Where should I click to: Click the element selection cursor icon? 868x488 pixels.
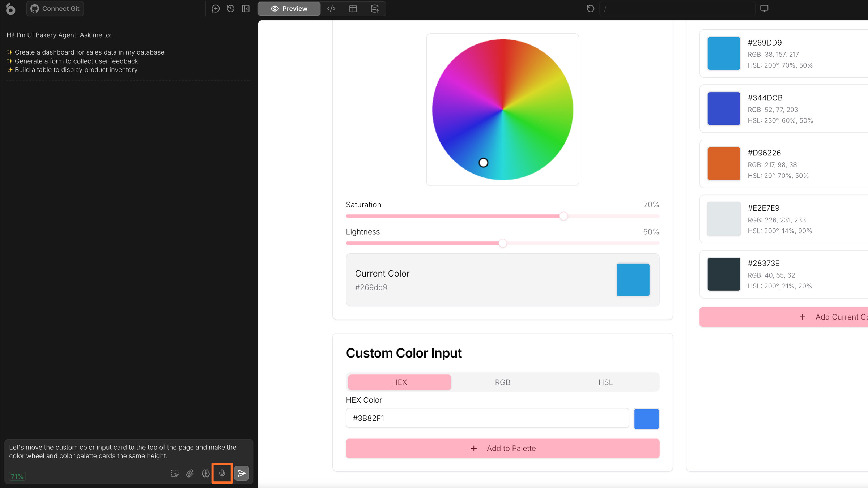(175, 473)
